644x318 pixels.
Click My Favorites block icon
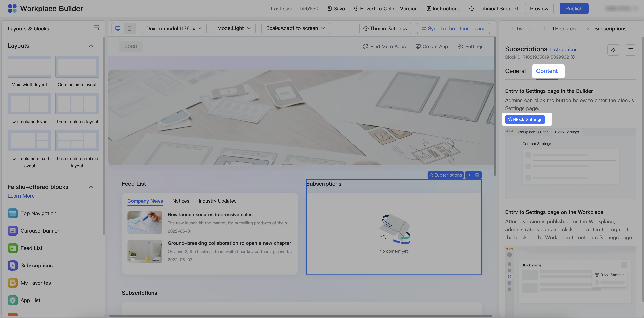[x=13, y=283]
